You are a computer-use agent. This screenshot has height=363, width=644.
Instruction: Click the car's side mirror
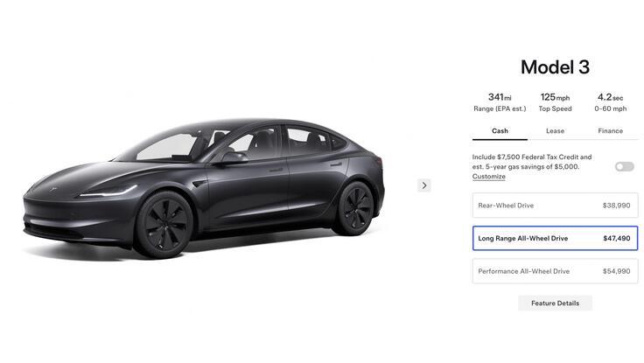(233, 158)
